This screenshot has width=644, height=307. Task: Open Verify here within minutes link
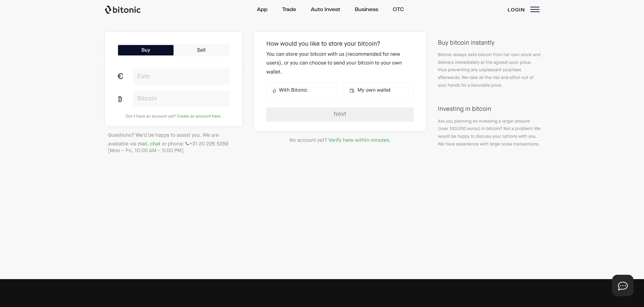(x=359, y=140)
